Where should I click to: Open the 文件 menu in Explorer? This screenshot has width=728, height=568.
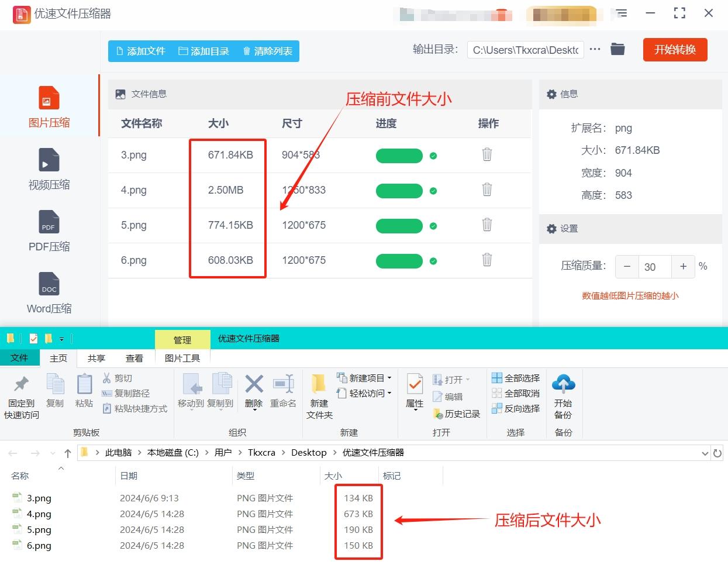click(19, 357)
